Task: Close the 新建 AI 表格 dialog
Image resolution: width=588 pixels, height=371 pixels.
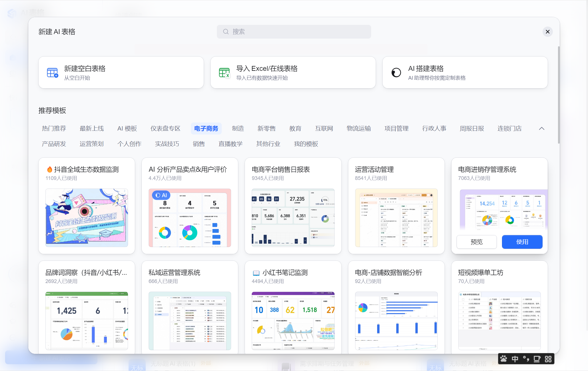Action: (547, 32)
